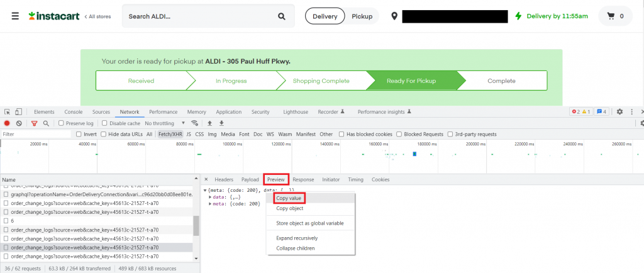Viewport: 644px width, 273px height.
Task: Switch to the Elements panel tab
Action: click(44, 112)
